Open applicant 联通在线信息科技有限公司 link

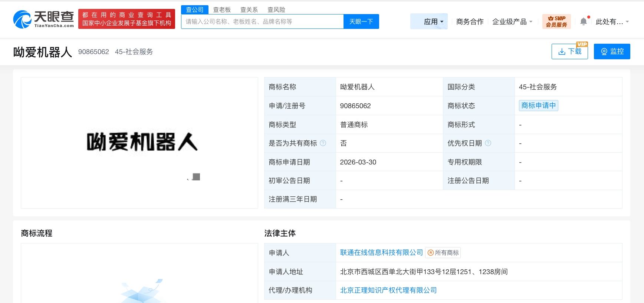[381, 253]
